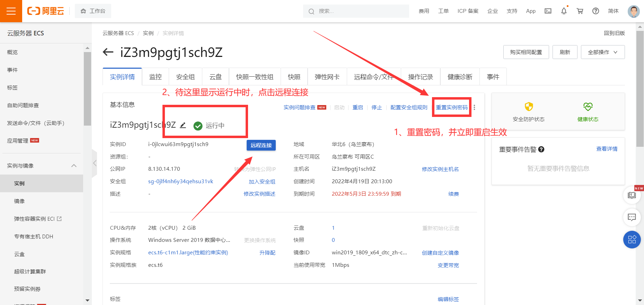
Task: Switch language via 简体
Action: [x=613, y=11]
